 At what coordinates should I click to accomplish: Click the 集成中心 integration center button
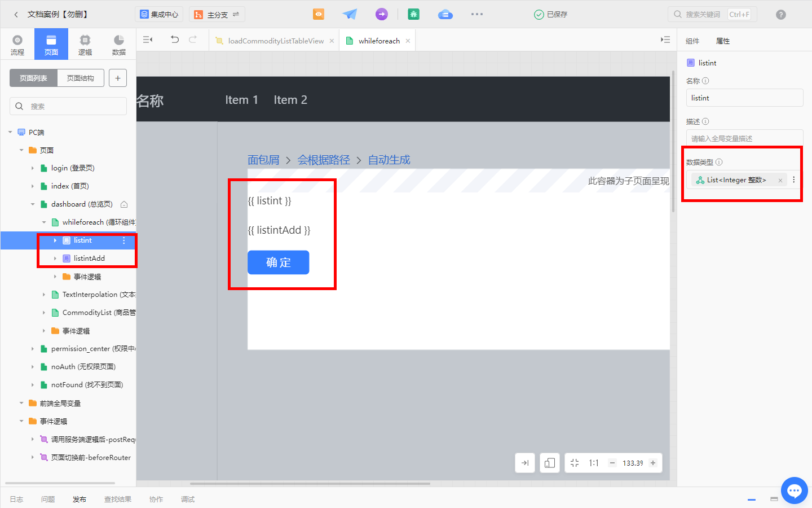[x=159, y=14]
